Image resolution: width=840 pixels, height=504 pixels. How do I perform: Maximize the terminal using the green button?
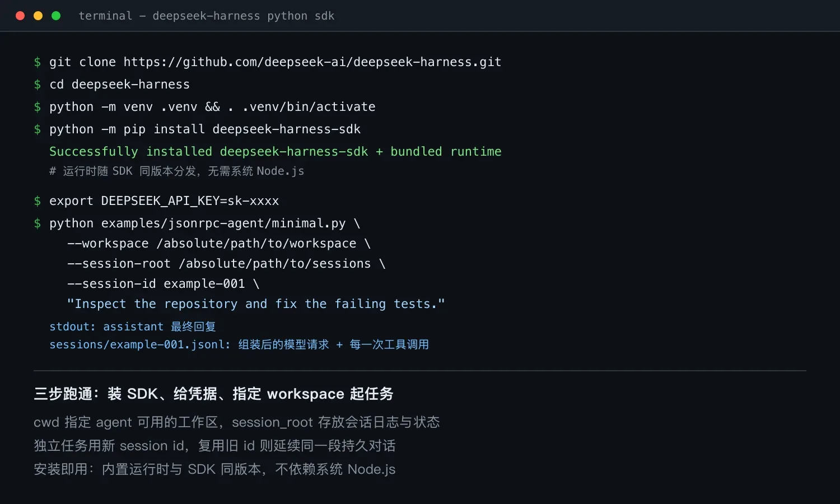click(x=56, y=16)
